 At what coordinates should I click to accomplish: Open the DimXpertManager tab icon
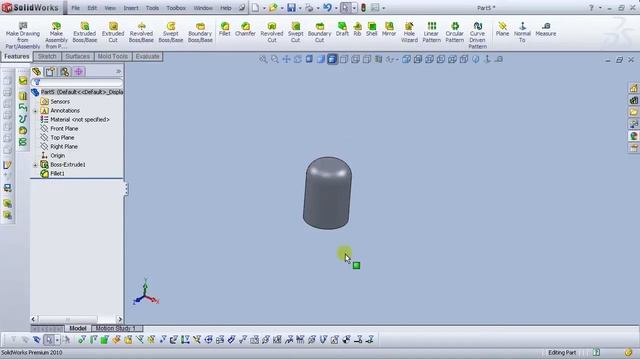79,72
